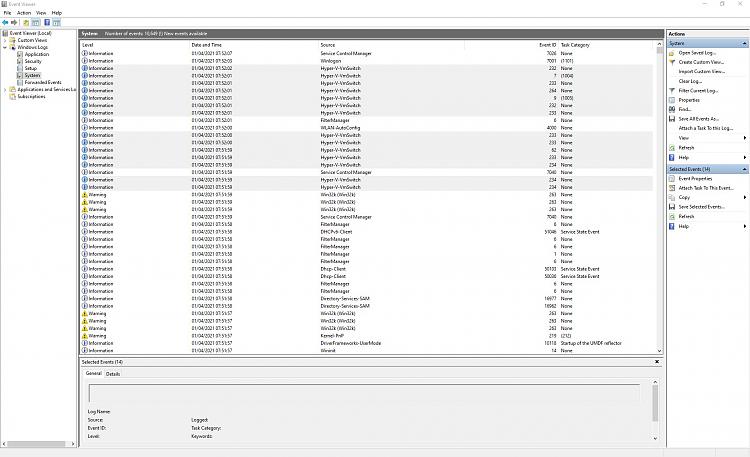This screenshot has width=750, height=457.
Task: Select the DriverFrameworks-UserMode event row
Action: pyautogui.click(x=367, y=343)
